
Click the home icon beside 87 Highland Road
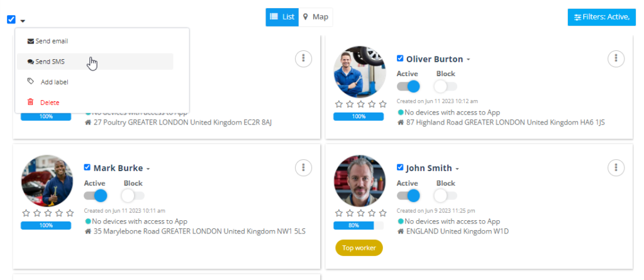[401, 122]
